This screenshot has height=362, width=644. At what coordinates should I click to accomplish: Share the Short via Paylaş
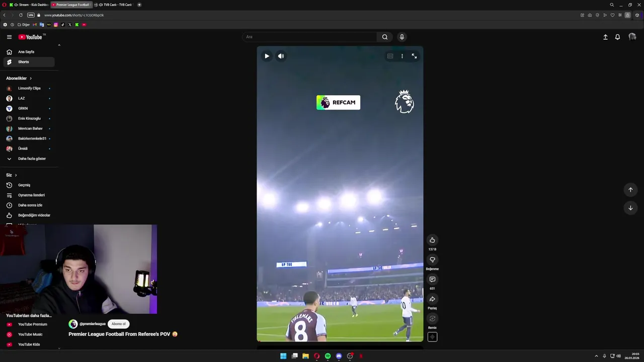432,299
